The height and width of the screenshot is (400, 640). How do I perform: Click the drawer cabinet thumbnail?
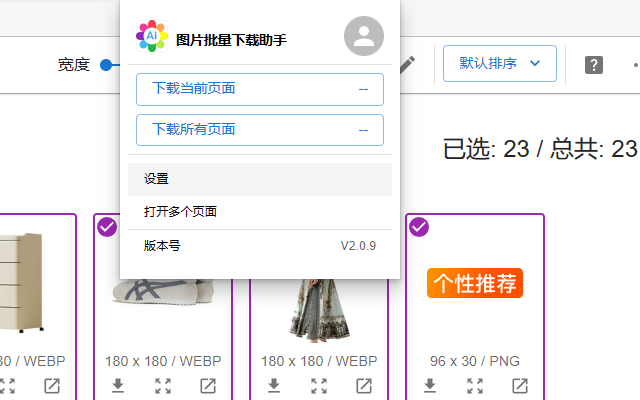[22, 283]
